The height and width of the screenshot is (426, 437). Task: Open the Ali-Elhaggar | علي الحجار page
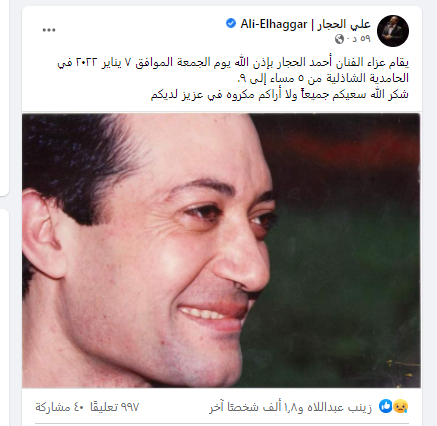coord(305,24)
